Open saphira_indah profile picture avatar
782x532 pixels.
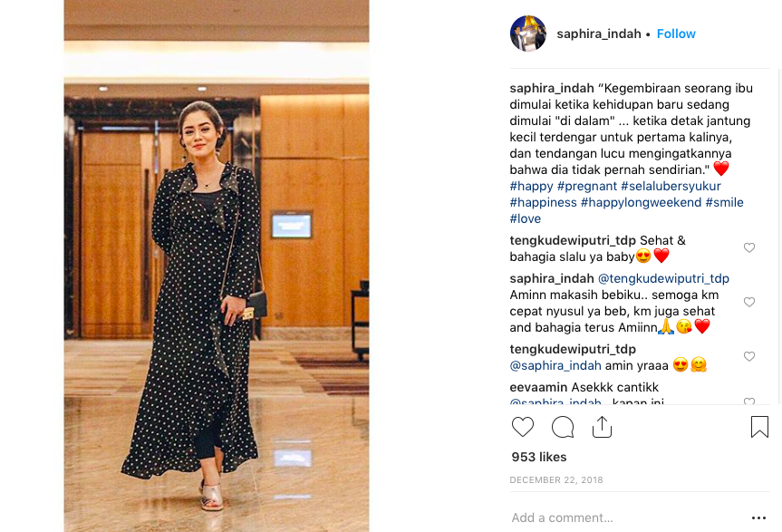[x=528, y=34]
